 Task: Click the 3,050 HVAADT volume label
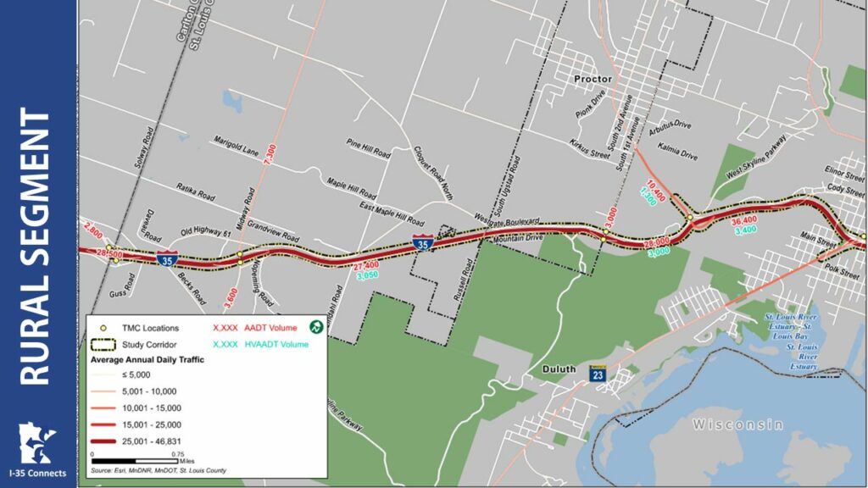coord(368,275)
